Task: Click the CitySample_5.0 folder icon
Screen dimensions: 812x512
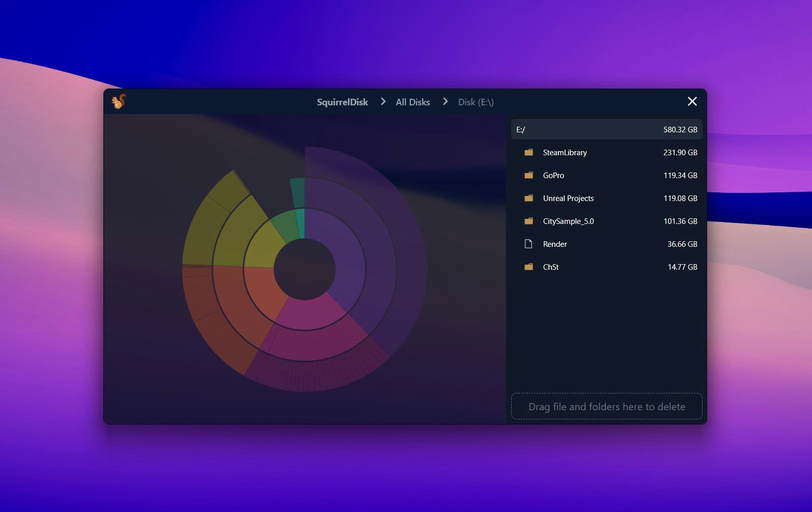Action: point(528,221)
